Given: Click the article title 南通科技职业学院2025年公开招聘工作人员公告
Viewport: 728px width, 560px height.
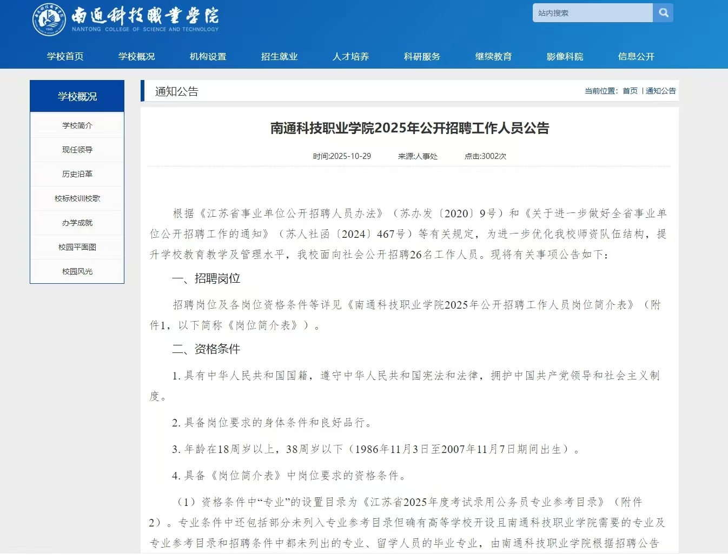Looking at the screenshot, I should (409, 129).
